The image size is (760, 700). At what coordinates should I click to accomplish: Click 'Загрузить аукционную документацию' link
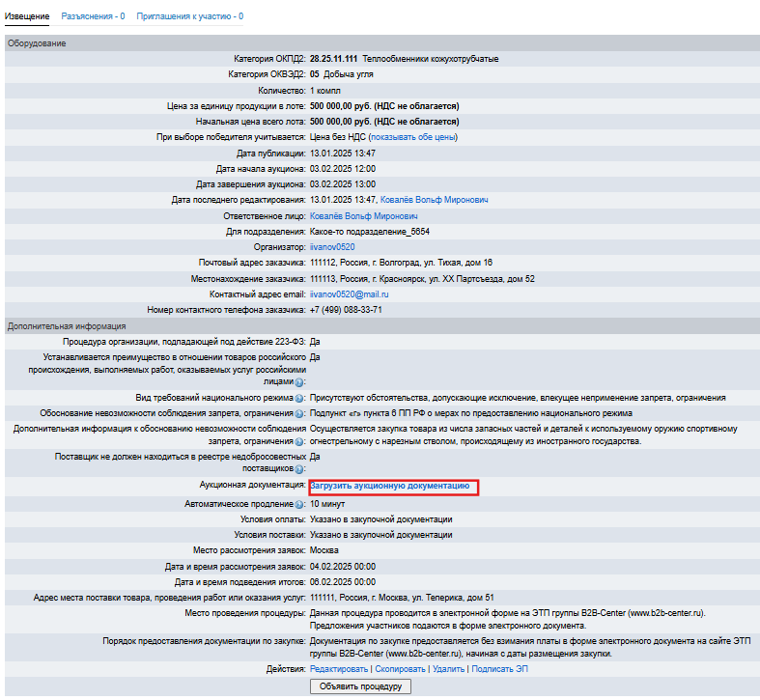click(390, 487)
